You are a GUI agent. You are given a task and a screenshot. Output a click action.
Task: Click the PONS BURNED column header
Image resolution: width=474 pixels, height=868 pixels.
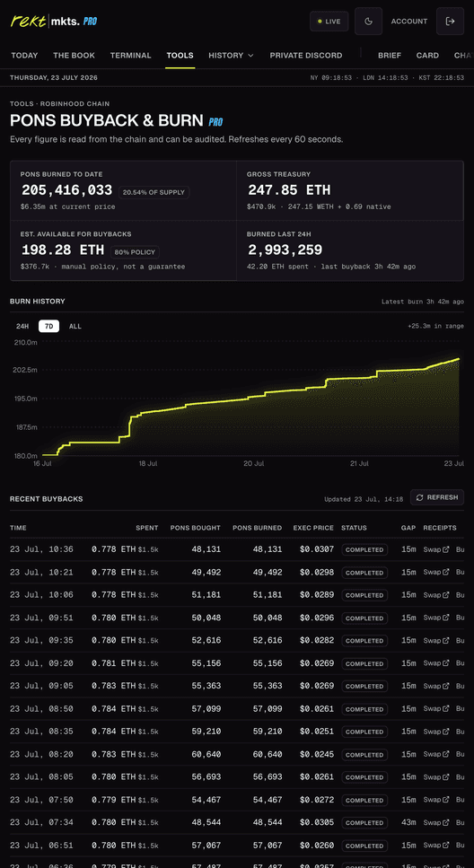pyautogui.click(x=258, y=528)
